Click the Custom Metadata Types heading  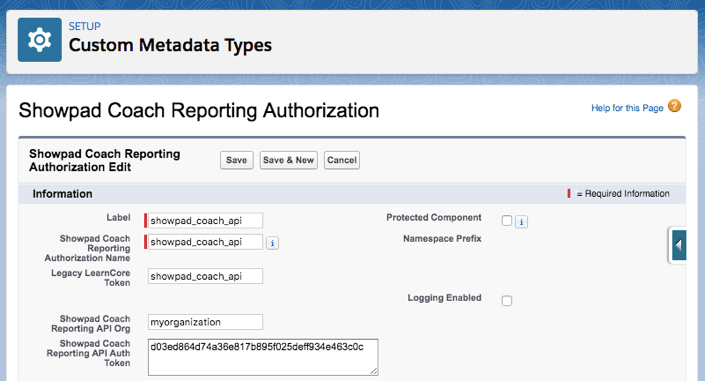[170, 45]
